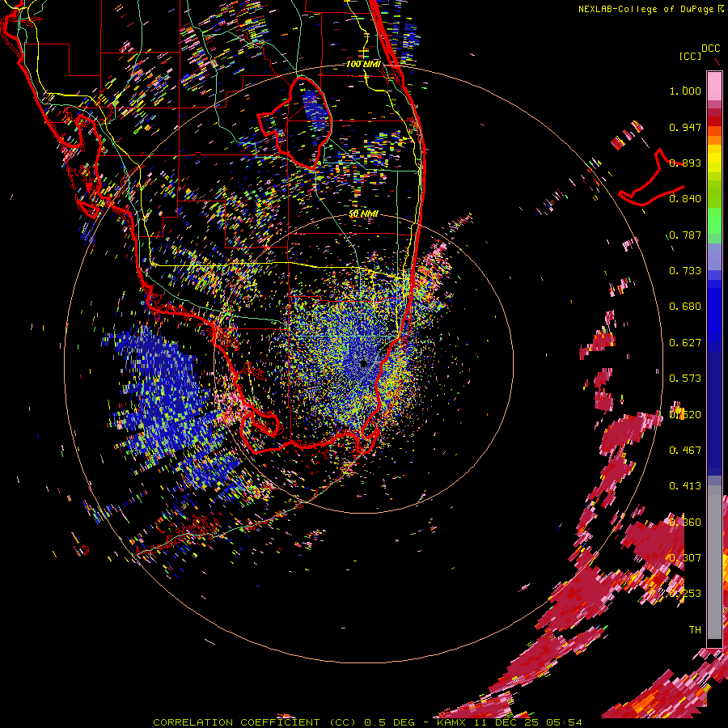728x728 pixels.
Task: Click the KAMX station identifier
Action: coord(451,722)
